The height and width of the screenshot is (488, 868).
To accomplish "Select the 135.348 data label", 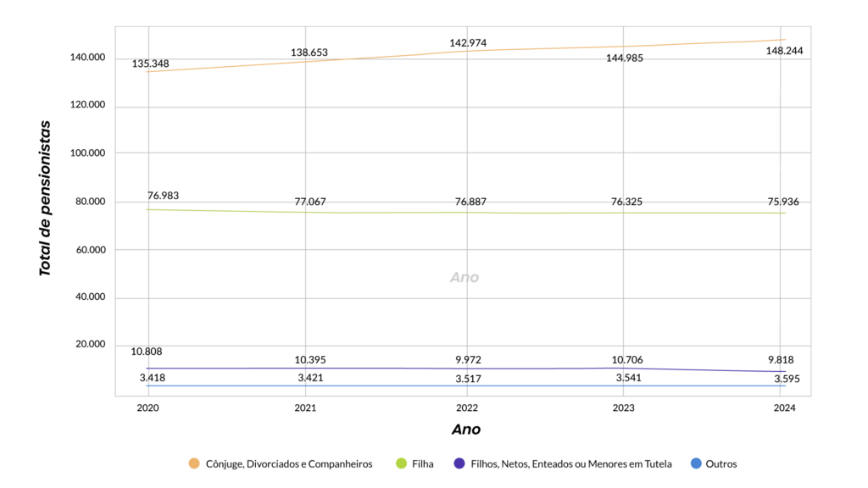I will click(149, 63).
